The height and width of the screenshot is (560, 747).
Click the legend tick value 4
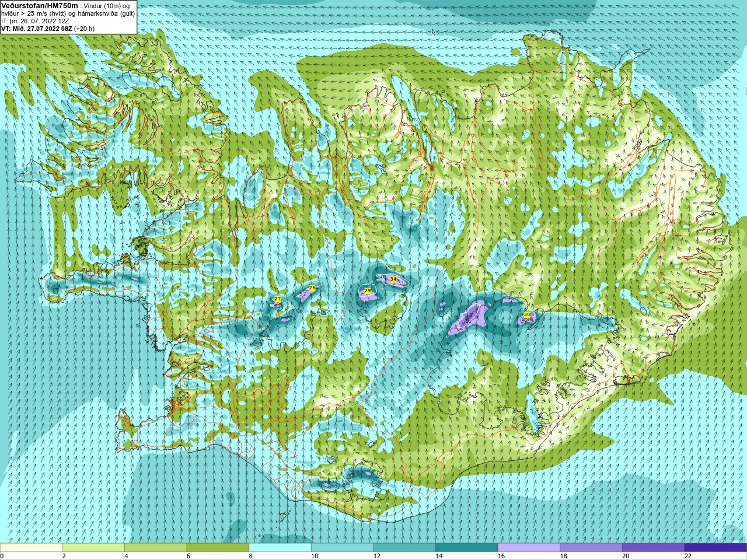(126, 556)
